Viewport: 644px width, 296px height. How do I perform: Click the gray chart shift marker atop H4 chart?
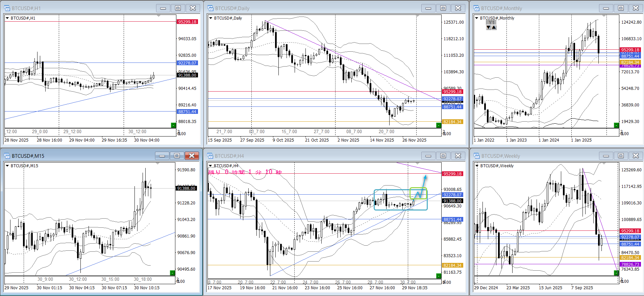[417, 164]
